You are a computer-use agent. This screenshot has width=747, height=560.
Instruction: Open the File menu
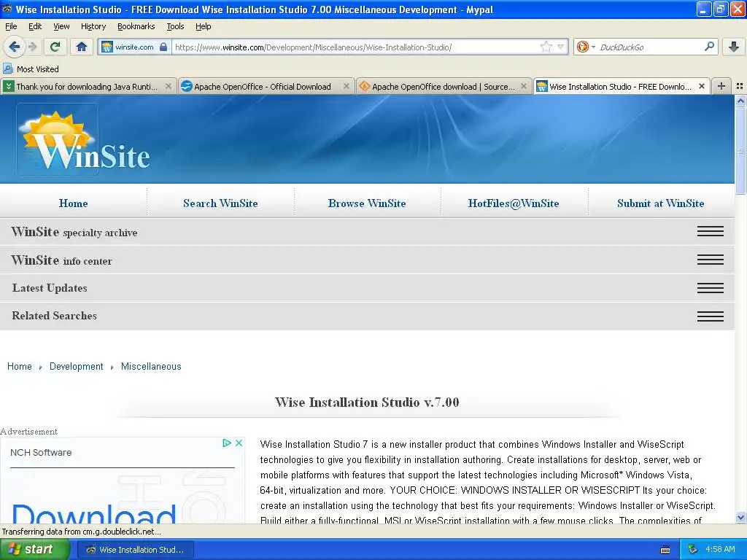pos(11,26)
